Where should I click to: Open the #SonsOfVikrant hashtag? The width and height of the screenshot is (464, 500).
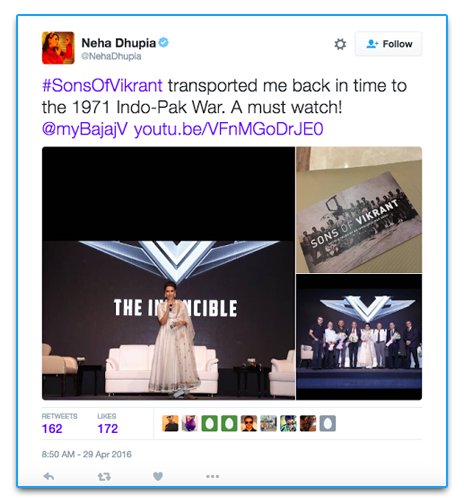pos(102,86)
